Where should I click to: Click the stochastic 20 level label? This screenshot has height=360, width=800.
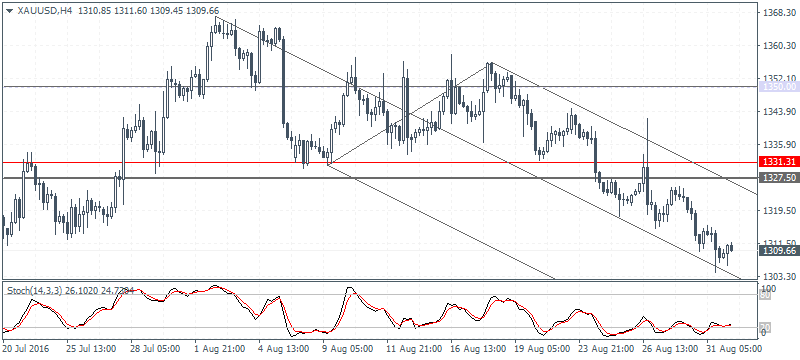(766, 327)
